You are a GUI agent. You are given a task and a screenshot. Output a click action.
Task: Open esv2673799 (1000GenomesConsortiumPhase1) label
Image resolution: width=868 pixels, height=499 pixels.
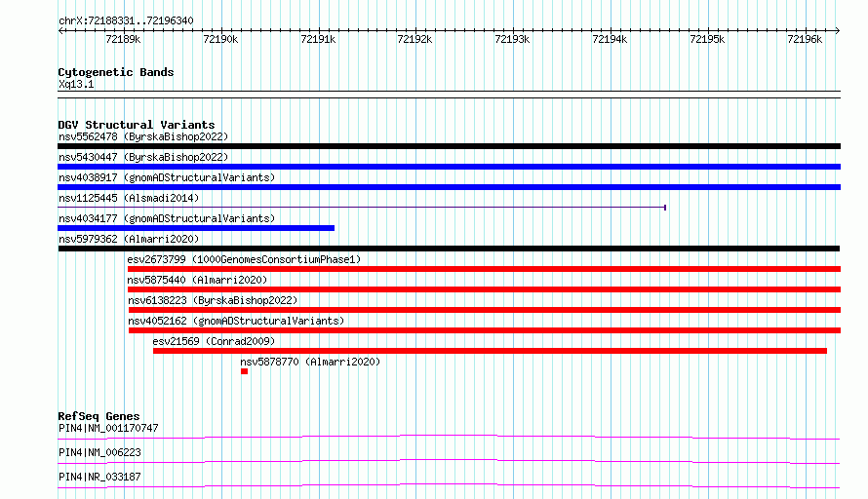244,259
